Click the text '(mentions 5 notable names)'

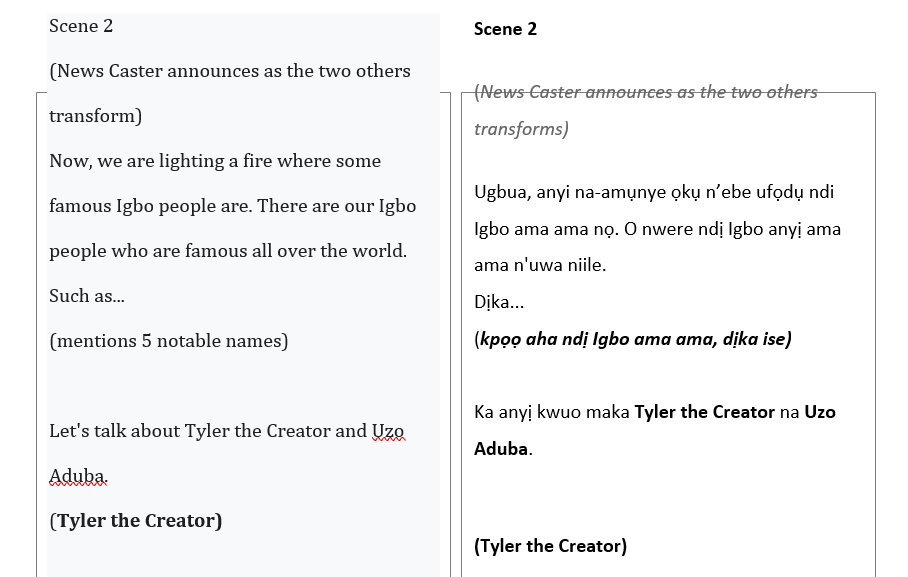[169, 341]
